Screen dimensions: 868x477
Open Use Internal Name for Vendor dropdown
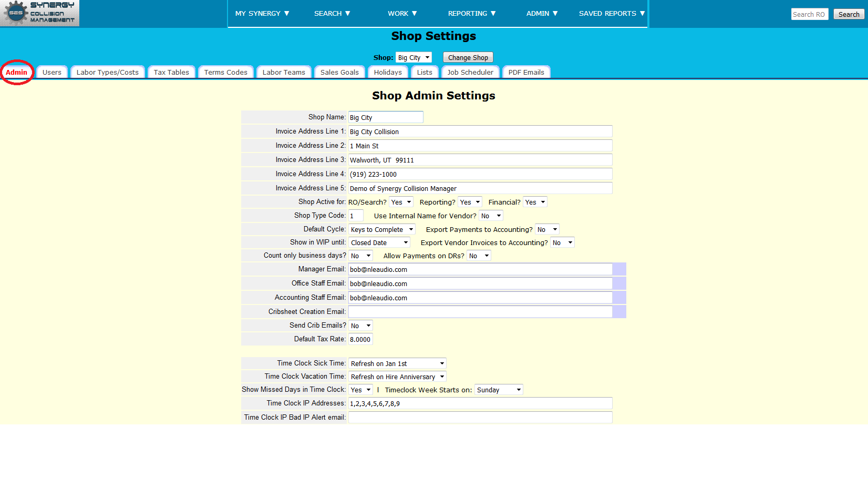491,216
